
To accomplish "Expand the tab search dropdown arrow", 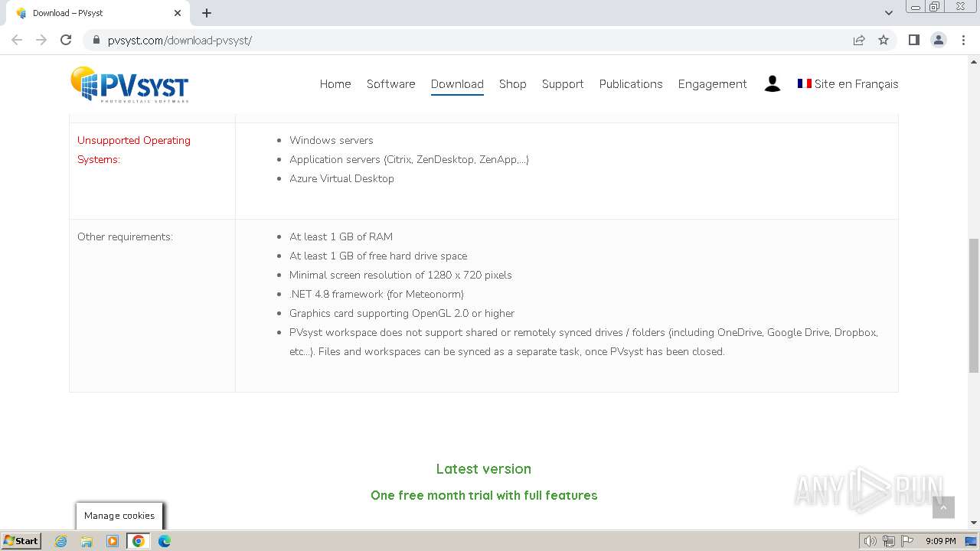I will coord(889,13).
